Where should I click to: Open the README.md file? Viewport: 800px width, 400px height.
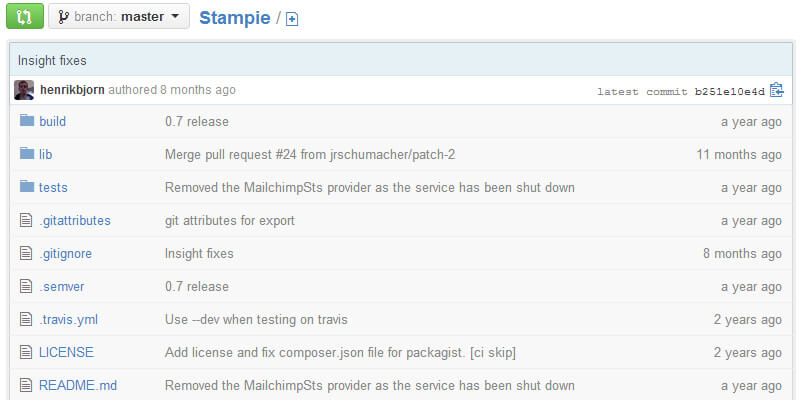78,385
